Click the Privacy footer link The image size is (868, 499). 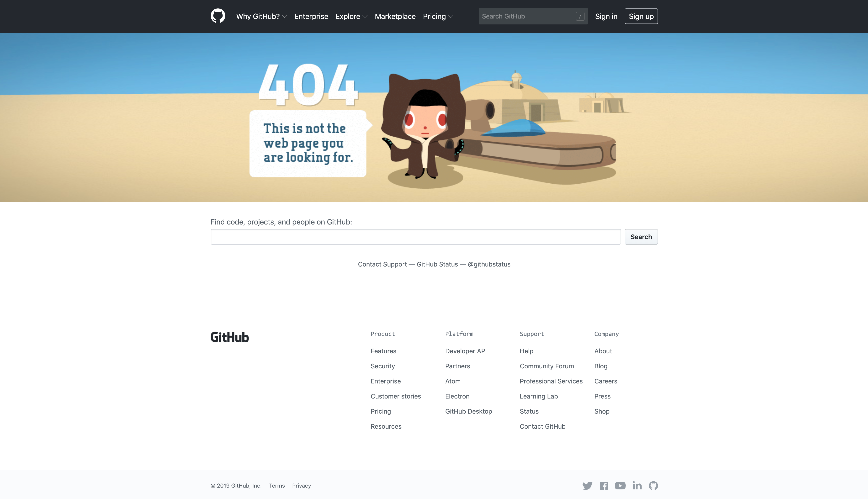301,485
